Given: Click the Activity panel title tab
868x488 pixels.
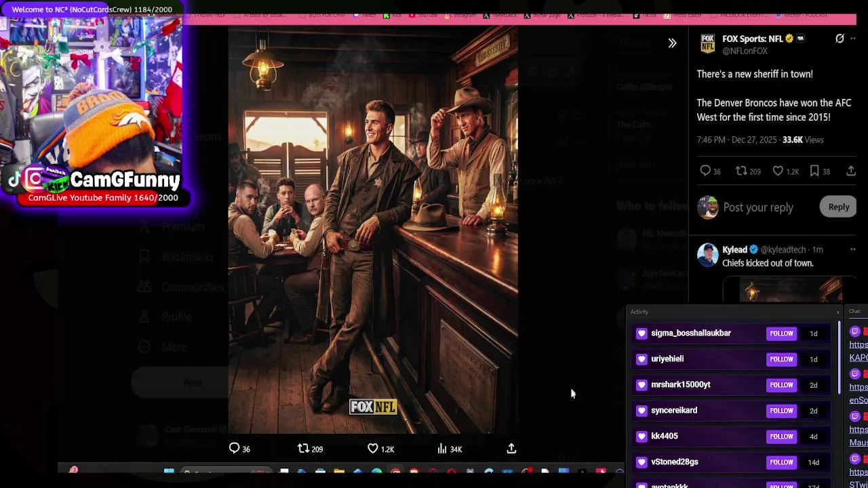Looking at the screenshot, I should click(x=639, y=312).
